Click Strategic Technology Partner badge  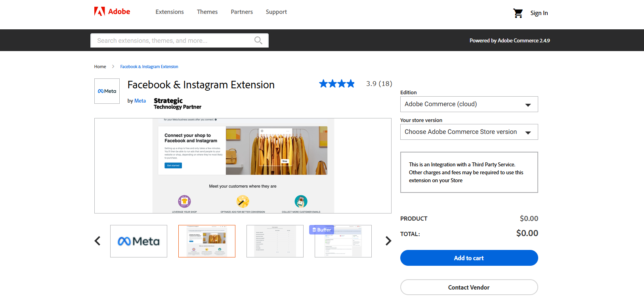[178, 103]
